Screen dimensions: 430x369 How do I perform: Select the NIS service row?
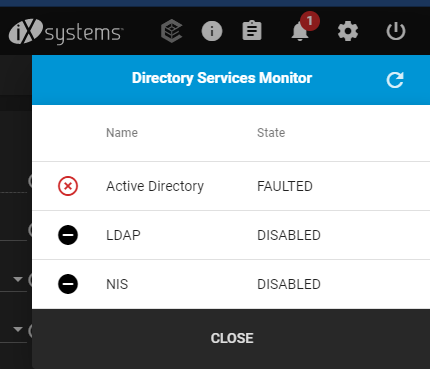(231, 284)
